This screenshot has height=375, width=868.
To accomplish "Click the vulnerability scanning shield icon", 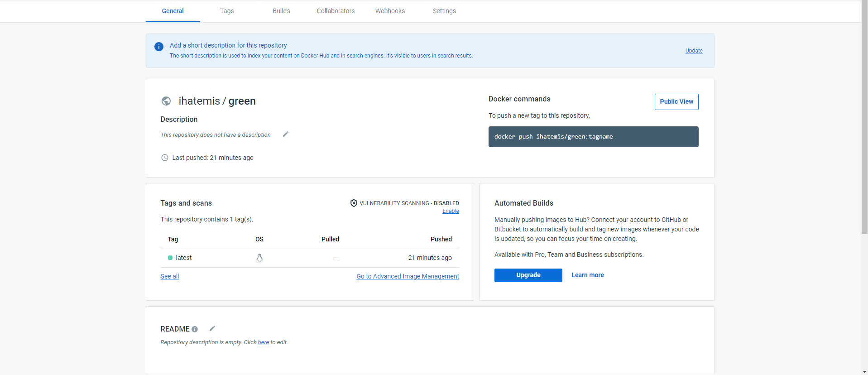I will pos(354,203).
